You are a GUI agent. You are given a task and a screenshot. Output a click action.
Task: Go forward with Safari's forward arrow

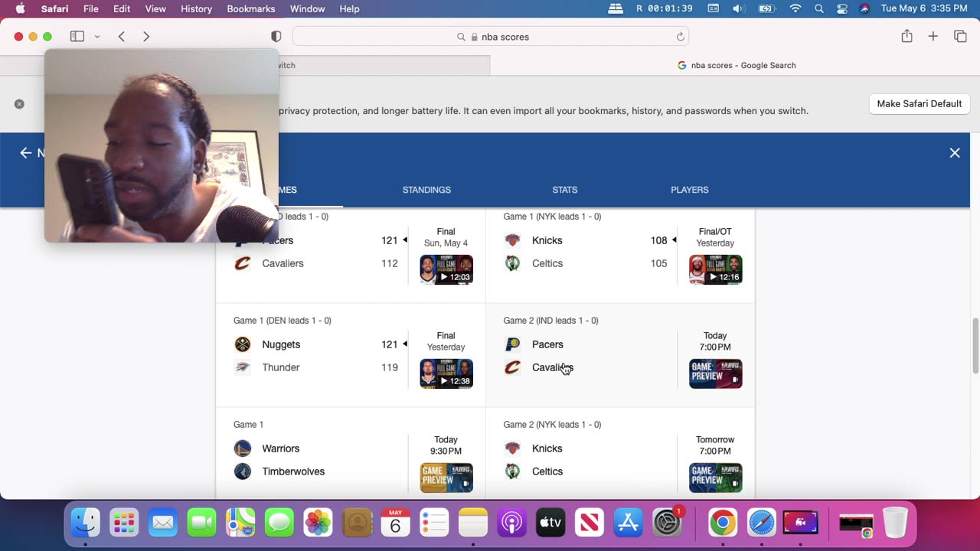click(x=146, y=37)
